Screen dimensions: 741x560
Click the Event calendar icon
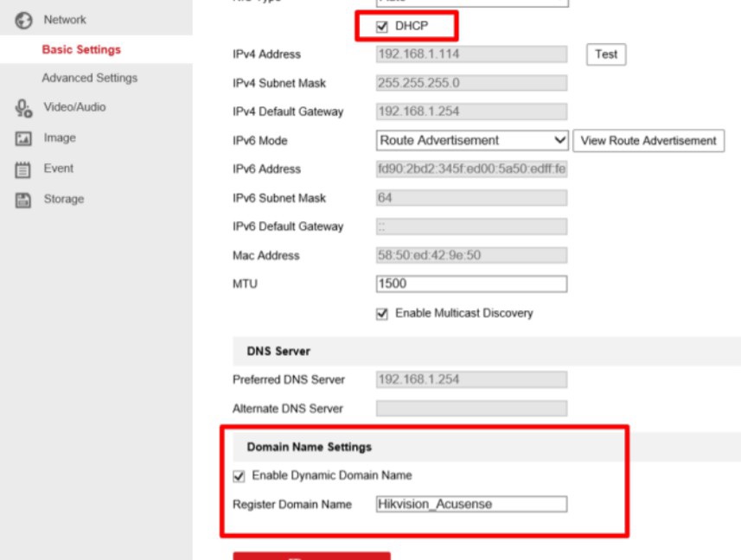point(23,169)
